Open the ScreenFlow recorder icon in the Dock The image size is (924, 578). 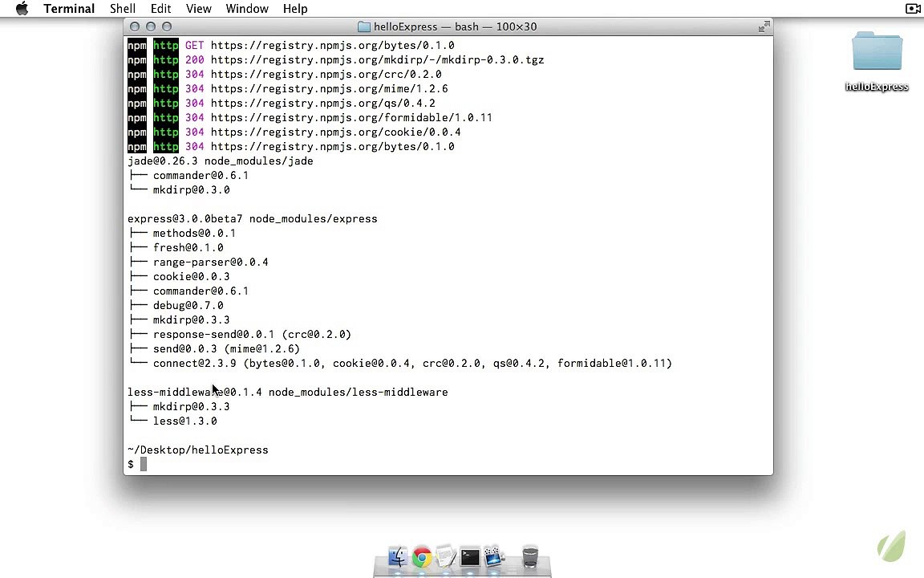[494, 556]
